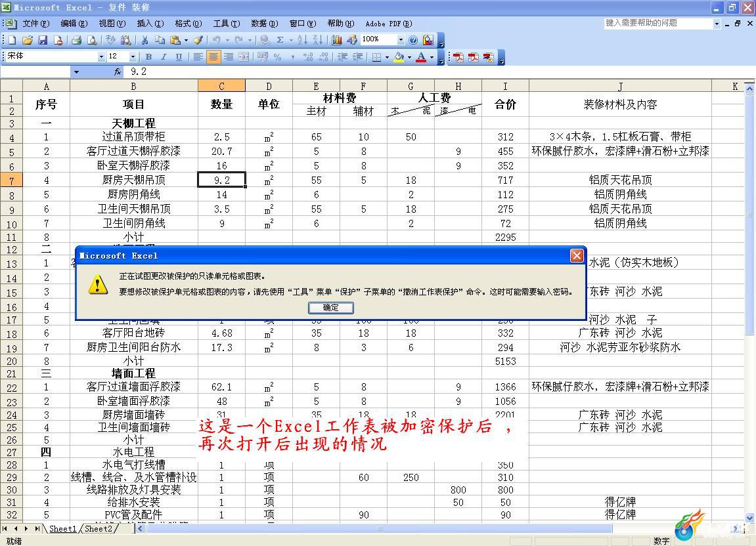Cut selection with scissors icon
Viewport: 756px width, 546px height.
(145, 40)
